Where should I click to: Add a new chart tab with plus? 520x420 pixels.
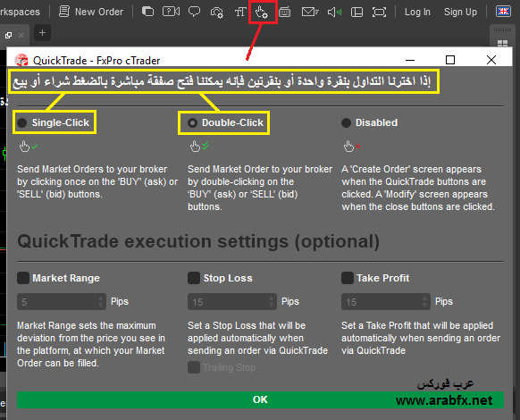pos(42,33)
